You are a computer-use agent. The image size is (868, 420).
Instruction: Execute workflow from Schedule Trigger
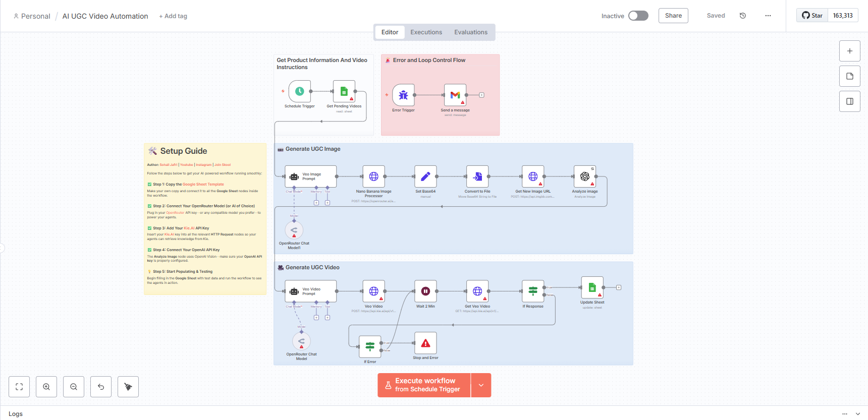point(424,385)
